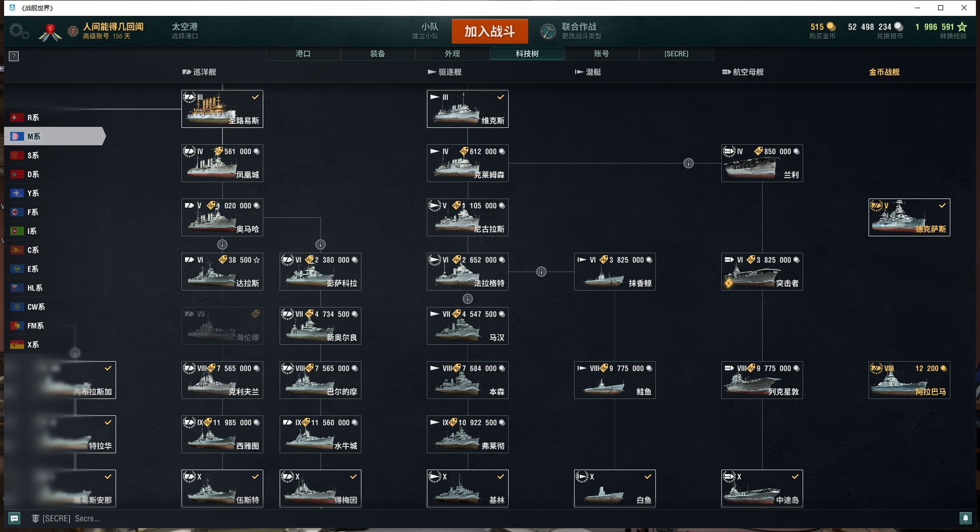Click the help question mark icon

click(x=14, y=56)
